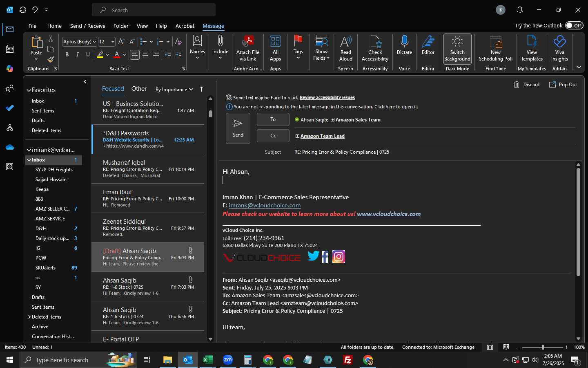Switch to the Home tab
This screenshot has height=368, width=588.
[54, 26]
